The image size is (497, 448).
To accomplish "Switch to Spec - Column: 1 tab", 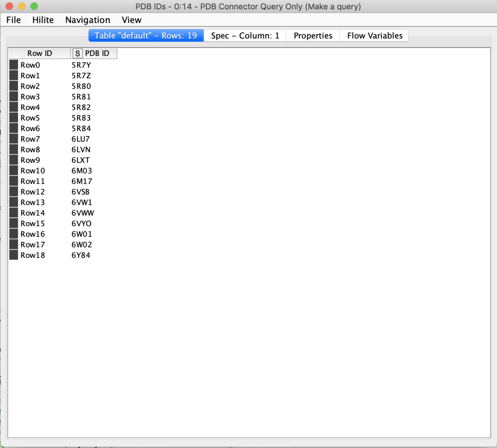I will point(245,36).
